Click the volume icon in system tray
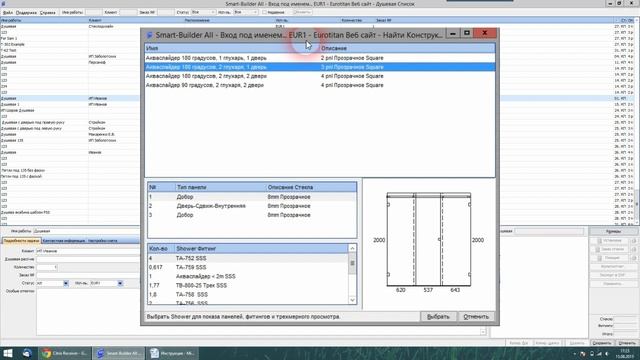 pyautogui.click(x=607, y=353)
